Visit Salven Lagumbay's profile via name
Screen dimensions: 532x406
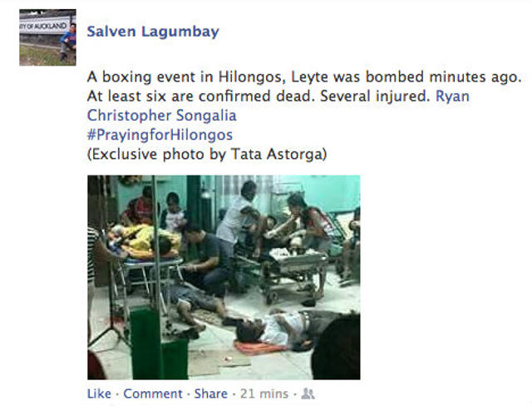point(153,32)
